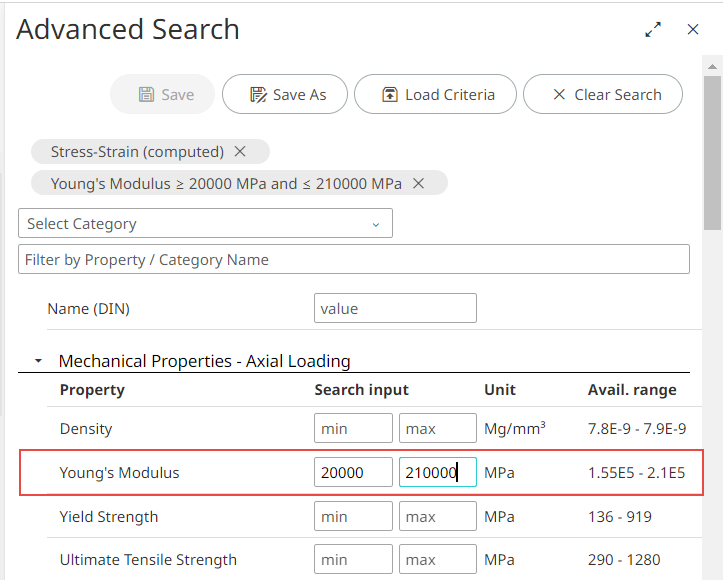Click the disabled Save button
Image resolution: width=723 pixels, height=580 pixels.
point(163,95)
